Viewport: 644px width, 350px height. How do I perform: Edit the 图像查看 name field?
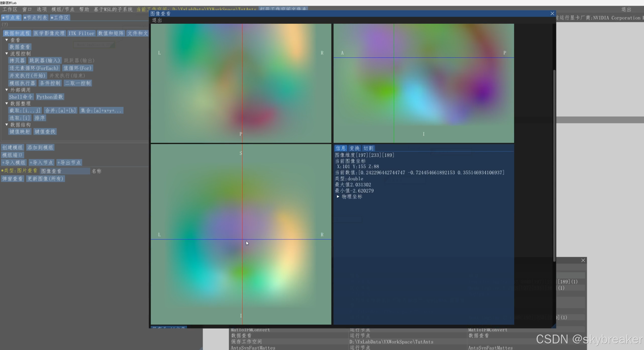(65, 171)
